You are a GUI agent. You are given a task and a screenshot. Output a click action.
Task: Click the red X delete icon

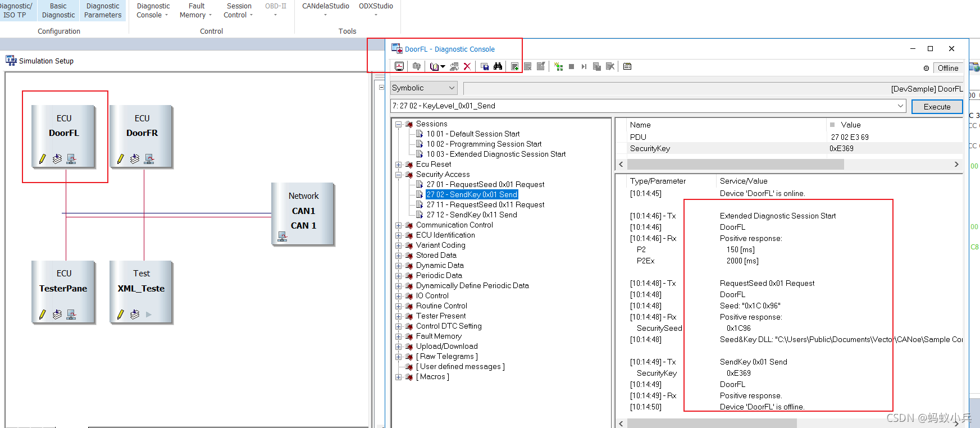(x=467, y=66)
